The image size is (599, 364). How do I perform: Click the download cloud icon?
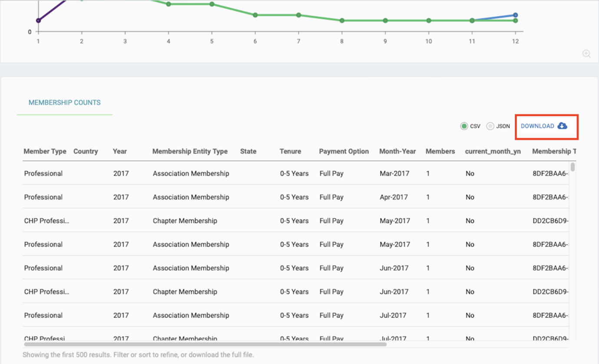pyautogui.click(x=562, y=126)
